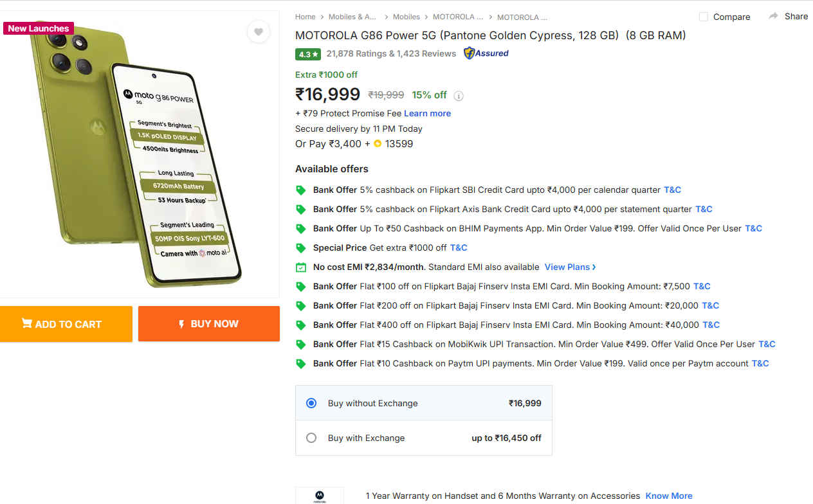Open T&C for Special Price offer

(x=459, y=248)
